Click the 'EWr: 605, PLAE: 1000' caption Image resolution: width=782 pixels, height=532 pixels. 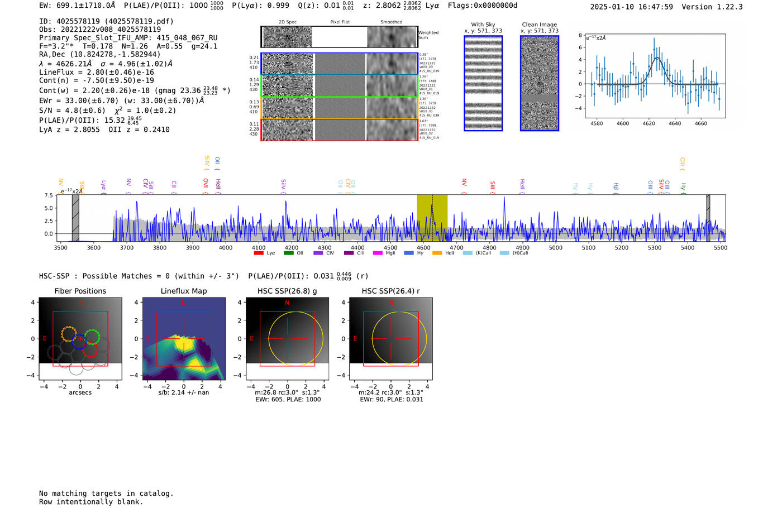point(288,400)
